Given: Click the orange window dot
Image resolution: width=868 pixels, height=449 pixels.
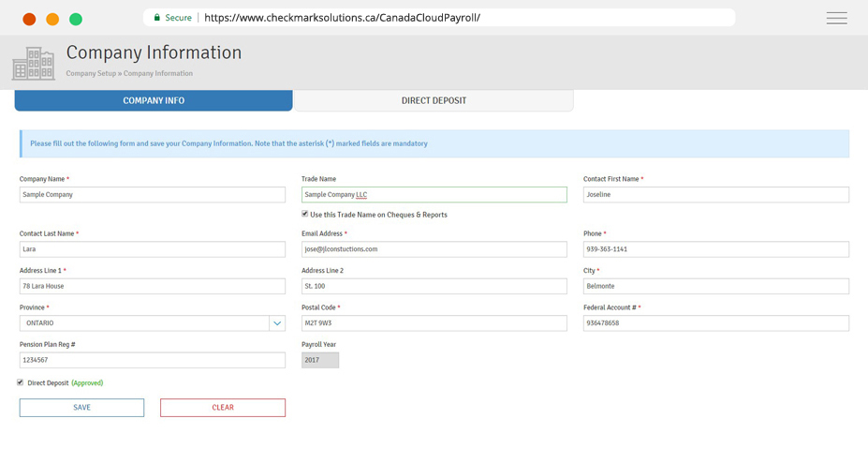Looking at the screenshot, I should 52,19.
